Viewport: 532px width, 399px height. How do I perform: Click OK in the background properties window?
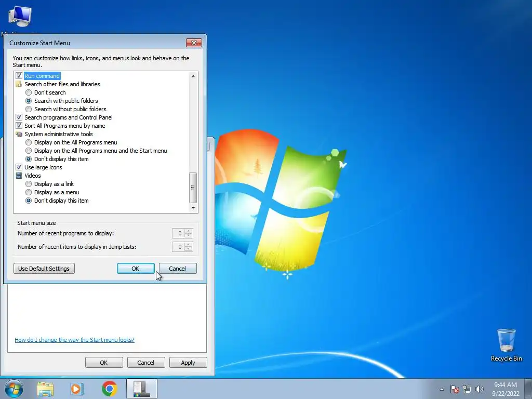104,362
